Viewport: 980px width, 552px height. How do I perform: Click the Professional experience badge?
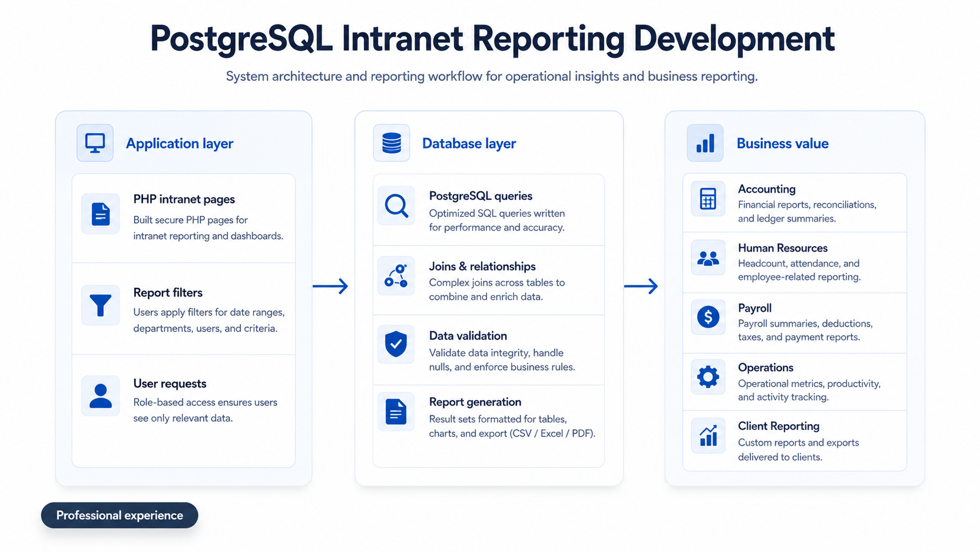[120, 515]
